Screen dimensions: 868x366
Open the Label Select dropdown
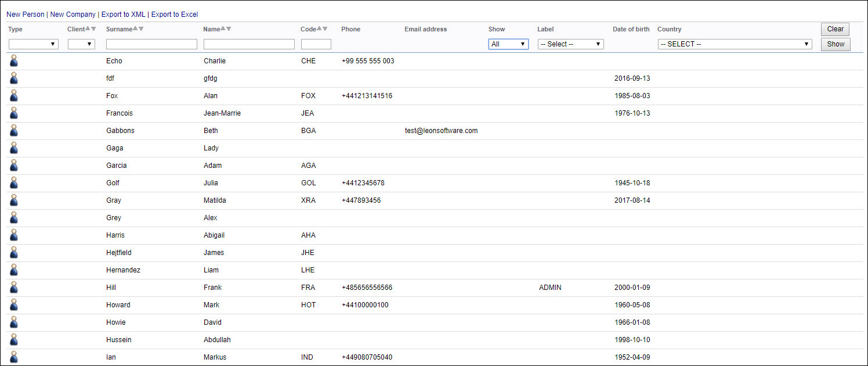[571, 44]
